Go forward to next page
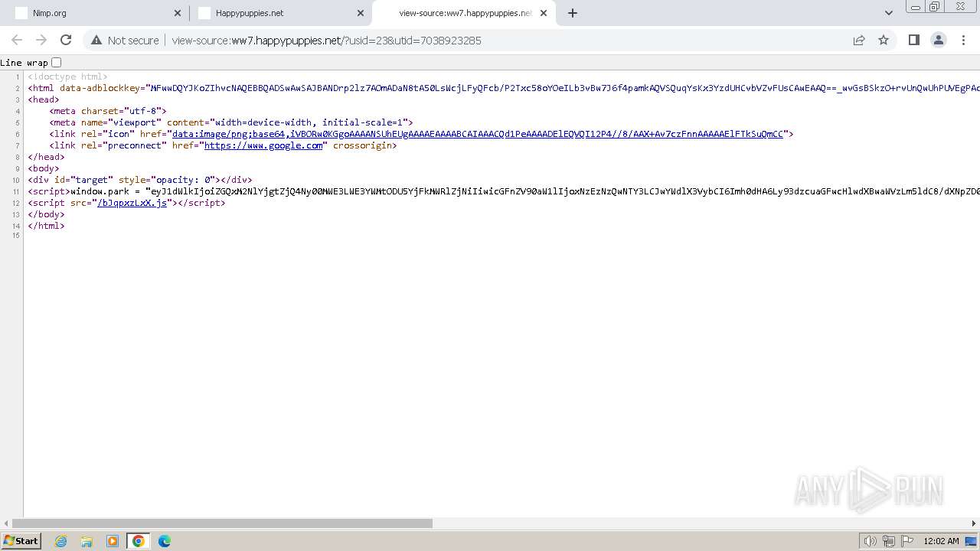 coord(41,40)
